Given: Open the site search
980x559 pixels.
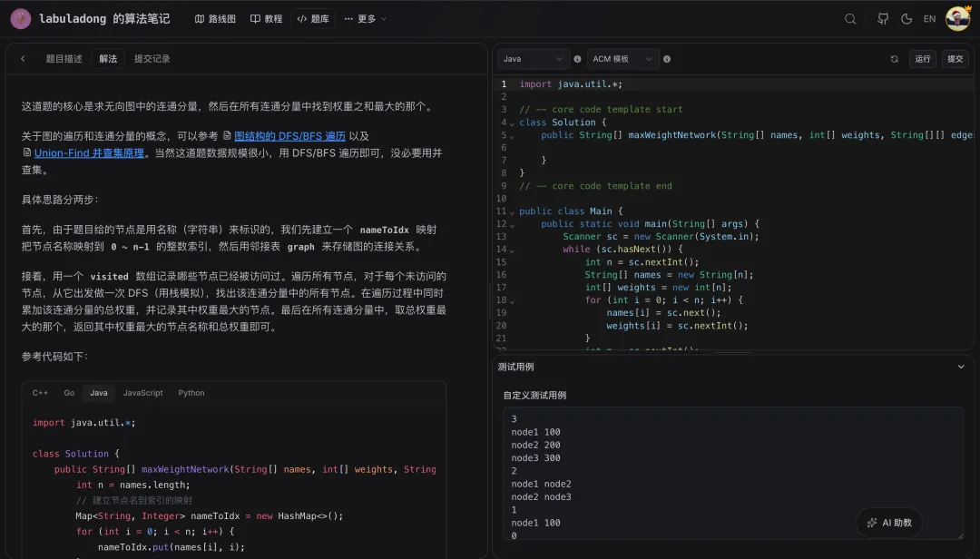Looking at the screenshot, I should pos(849,18).
